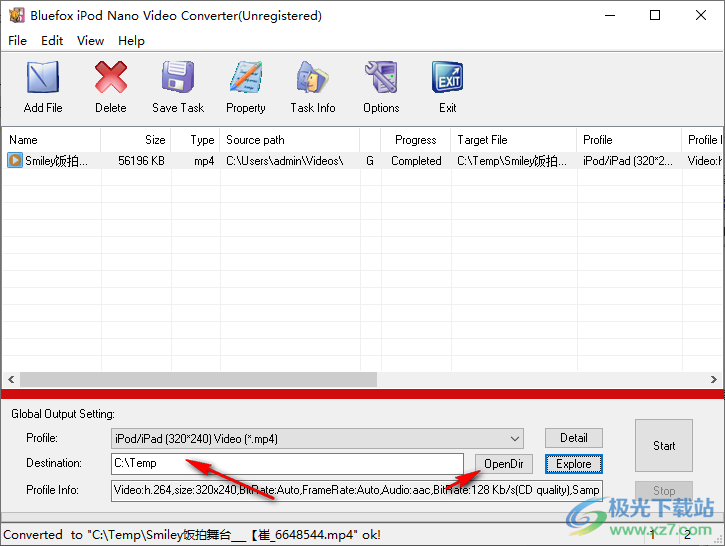Sort list by Size column header
This screenshot has width=725, height=546.
136,140
